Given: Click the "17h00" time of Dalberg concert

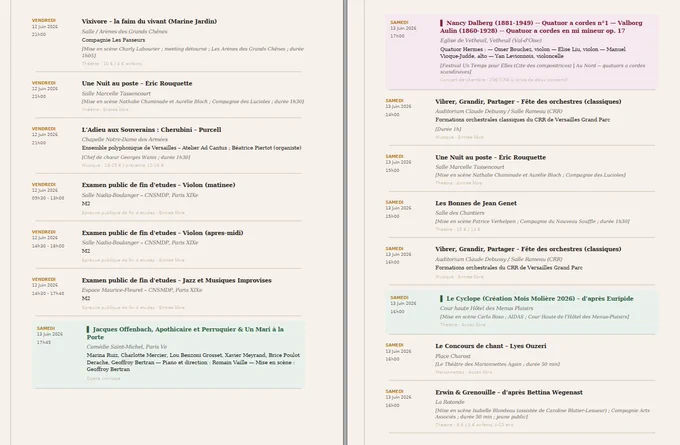Looking at the screenshot, I should [x=397, y=36].
